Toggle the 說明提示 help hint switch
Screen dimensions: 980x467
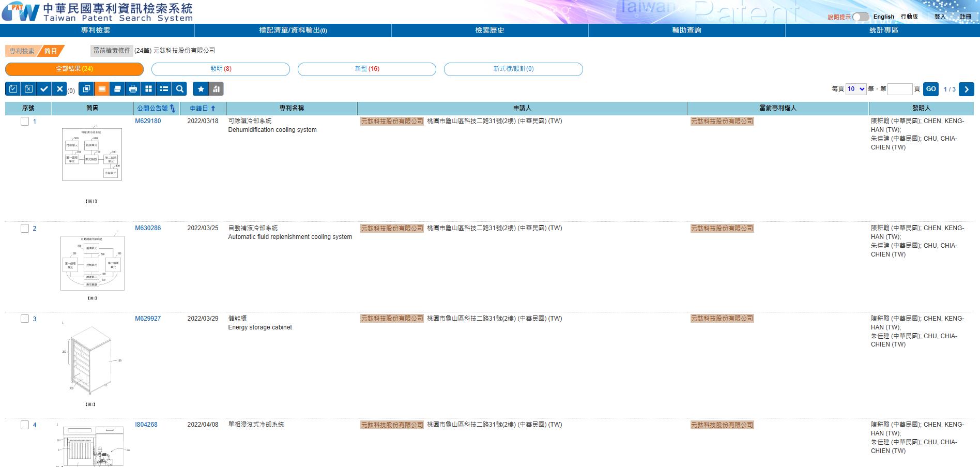tap(861, 17)
